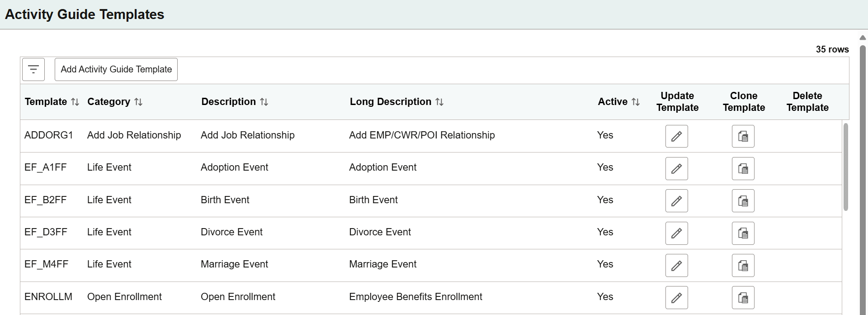Sort the table by Category column
Viewport: 868px width, 315px height.
coord(138,102)
